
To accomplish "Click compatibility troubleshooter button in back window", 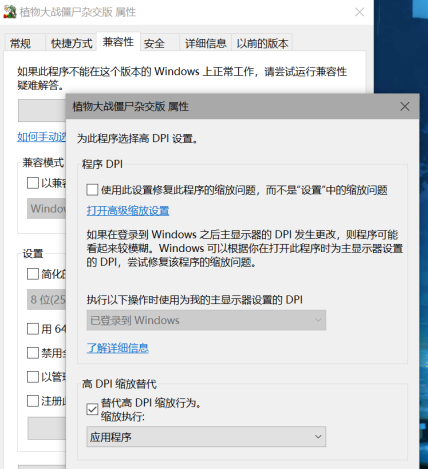I will coord(42,110).
